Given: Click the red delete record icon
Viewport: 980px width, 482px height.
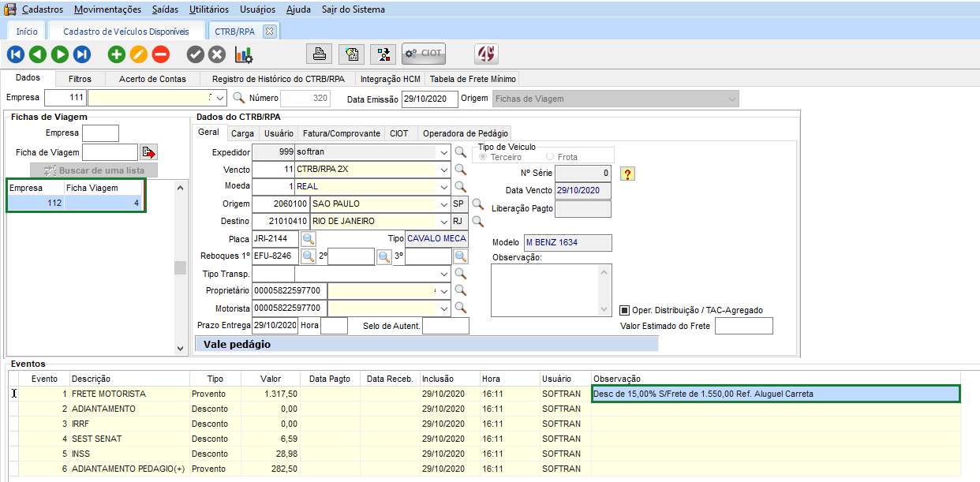Looking at the screenshot, I should [161, 54].
